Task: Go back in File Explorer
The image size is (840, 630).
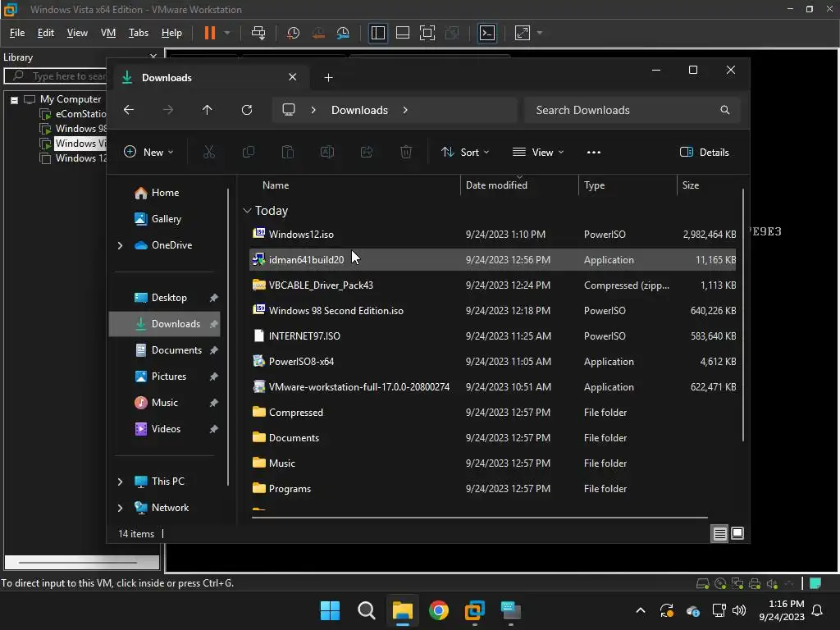Action: [129, 110]
